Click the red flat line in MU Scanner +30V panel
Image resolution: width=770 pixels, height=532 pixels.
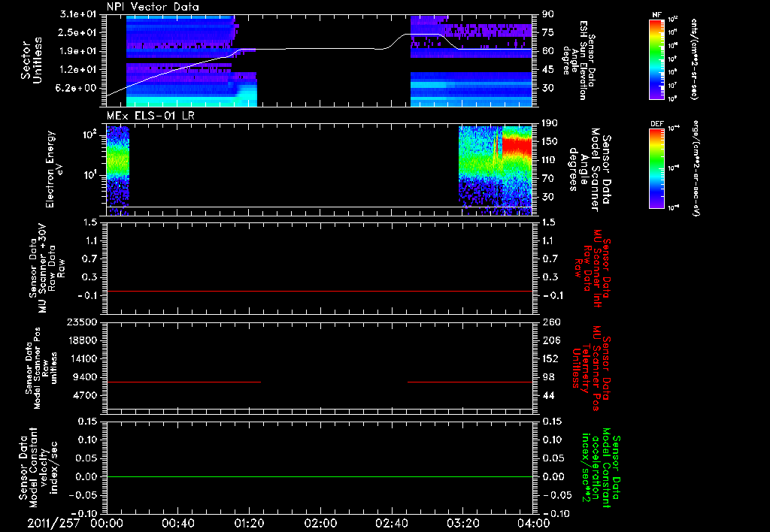coord(319,291)
